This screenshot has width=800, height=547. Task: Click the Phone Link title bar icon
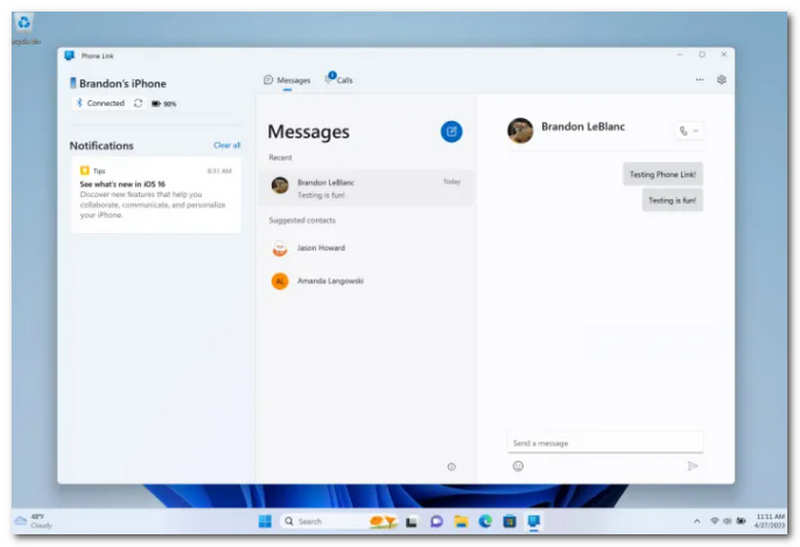70,56
